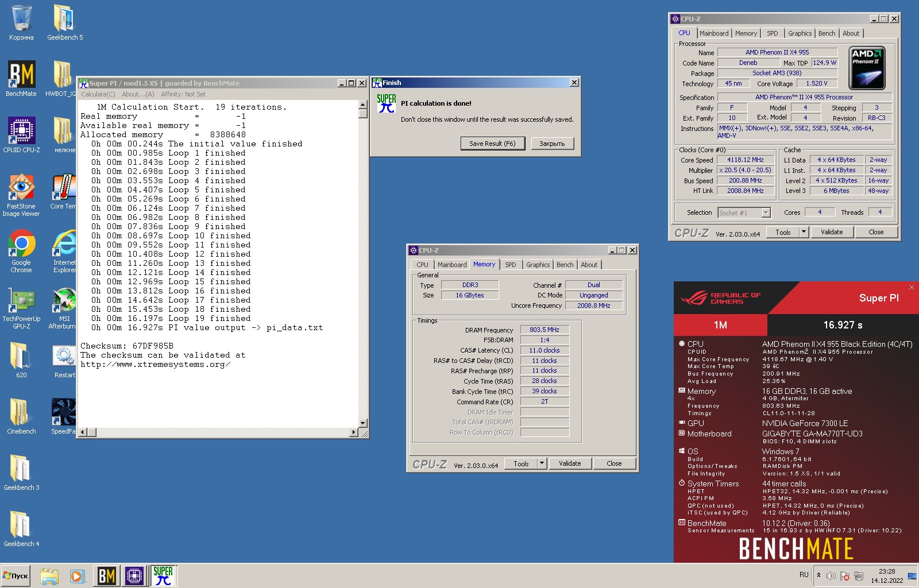Switch to CPU-Z in the taskbar

coord(135,576)
